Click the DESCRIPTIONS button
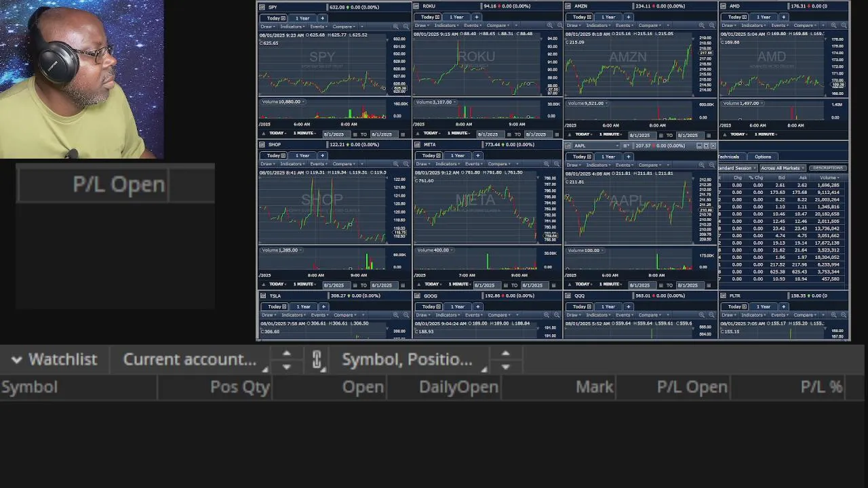 (828, 168)
